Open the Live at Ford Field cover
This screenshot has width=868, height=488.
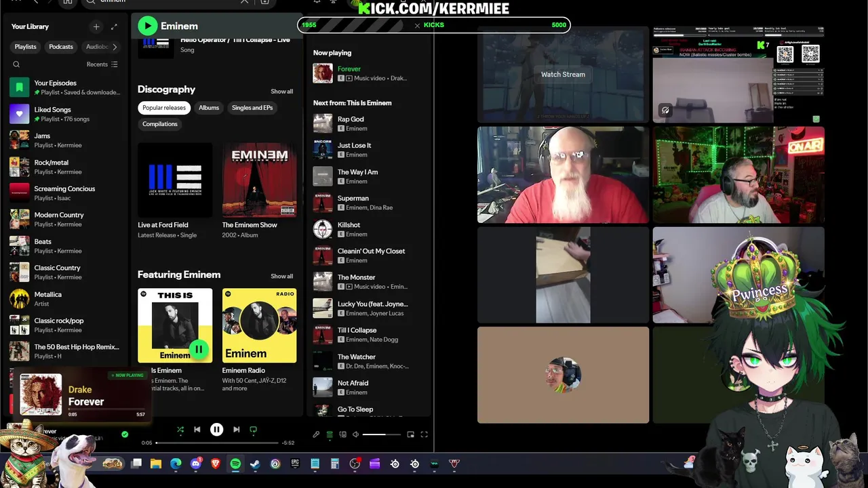coord(175,180)
